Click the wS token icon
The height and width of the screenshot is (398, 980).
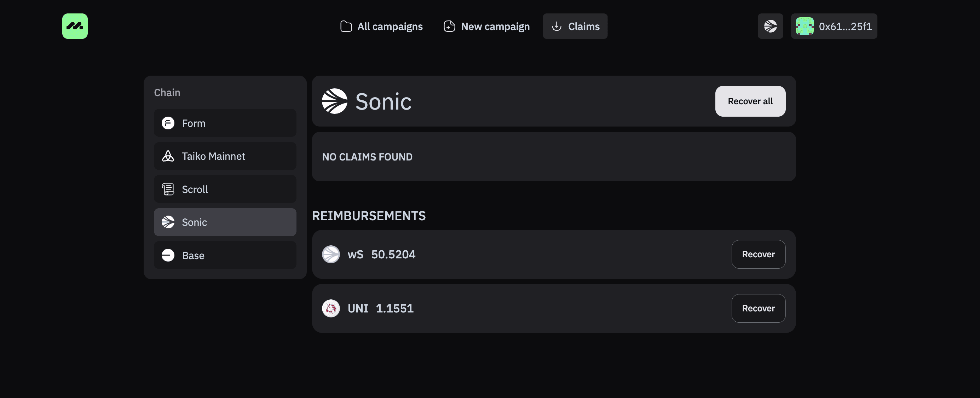point(330,254)
